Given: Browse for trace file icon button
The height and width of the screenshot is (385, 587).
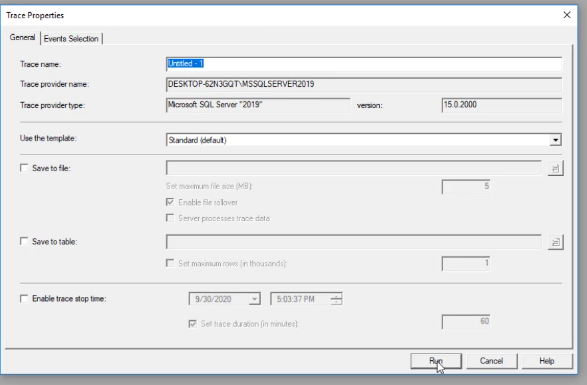Looking at the screenshot, I should [556, 169].
